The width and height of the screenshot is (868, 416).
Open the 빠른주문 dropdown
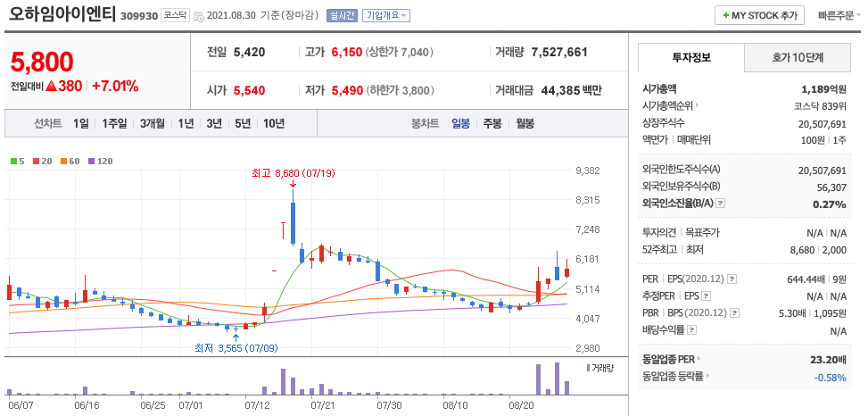point(839,15)
